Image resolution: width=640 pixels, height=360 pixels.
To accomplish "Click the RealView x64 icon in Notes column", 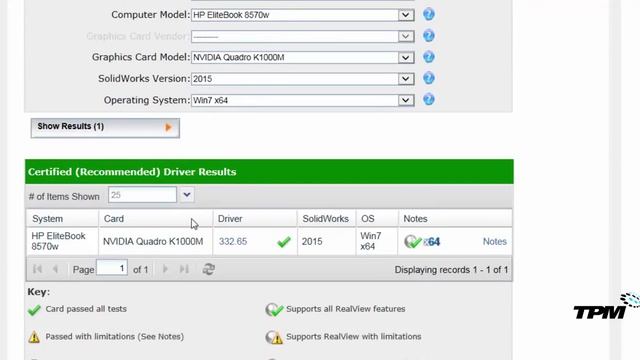I will (422, 242).
